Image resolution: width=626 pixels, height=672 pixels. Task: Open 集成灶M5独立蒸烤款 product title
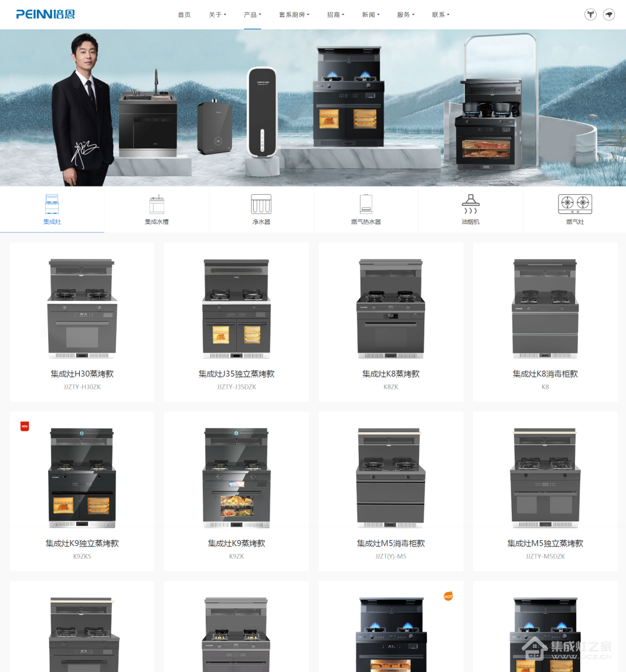coord(545,544)
